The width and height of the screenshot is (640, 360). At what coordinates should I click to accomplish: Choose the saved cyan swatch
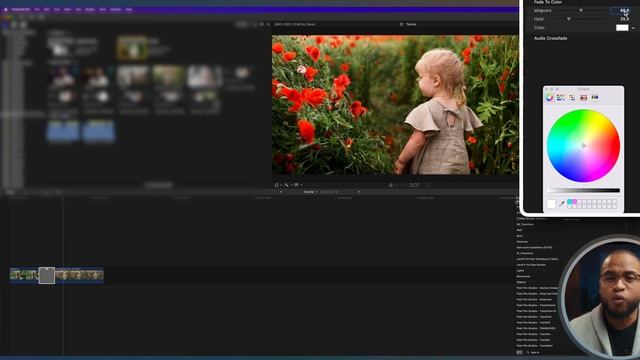click(x=569, y=202)
